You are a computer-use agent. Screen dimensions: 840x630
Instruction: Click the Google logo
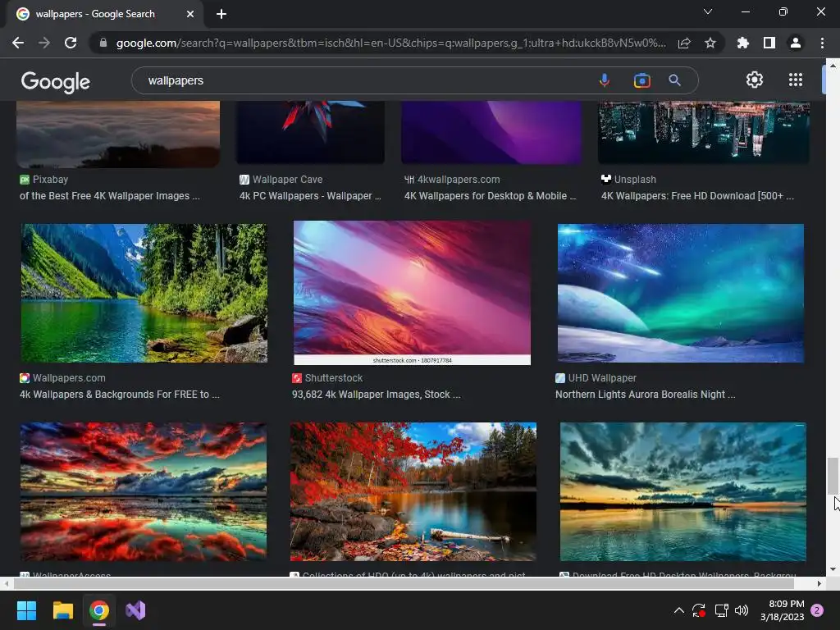pos(56,81)
